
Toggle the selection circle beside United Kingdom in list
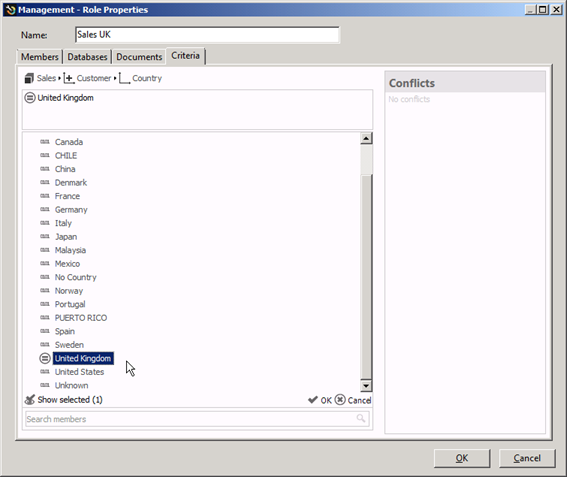pyautogui.click(x=45, y=358)
